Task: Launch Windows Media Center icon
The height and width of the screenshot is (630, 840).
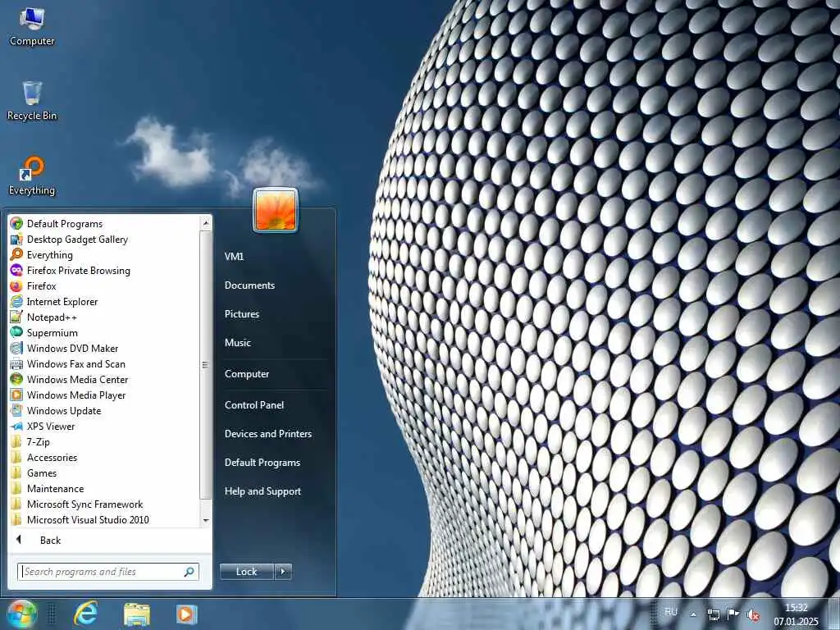Action: [x=16, y=379]
